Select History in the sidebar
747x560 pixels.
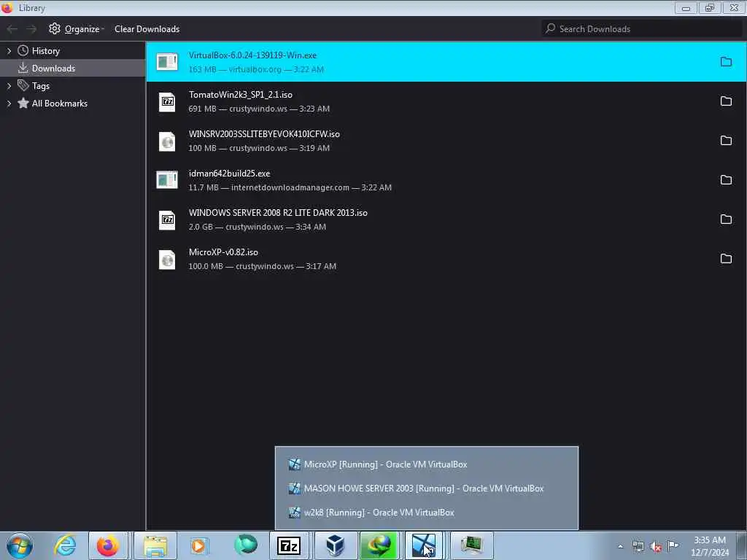coord(46,51)
